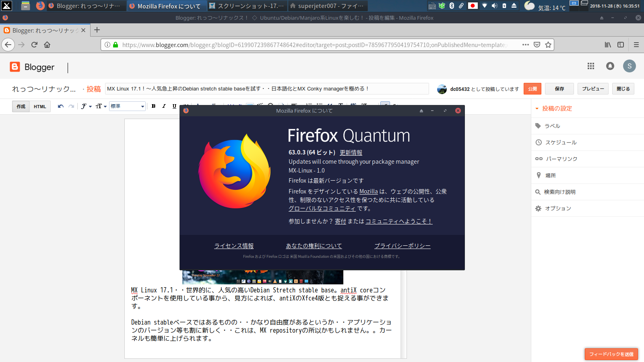Open the ライセンス情報 licensing link
The image size is (644, 362).
click(234, 246)
